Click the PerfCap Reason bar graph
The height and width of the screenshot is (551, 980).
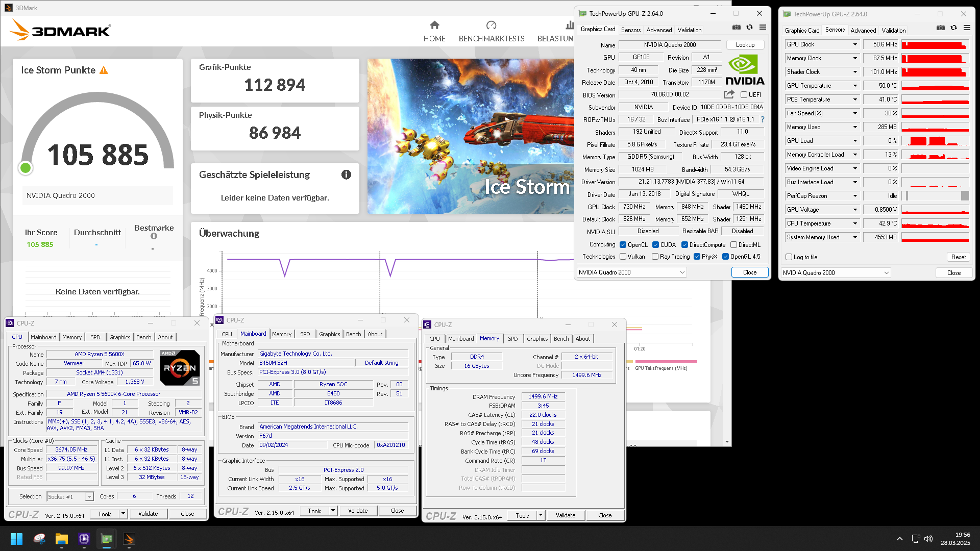point(935,196)
